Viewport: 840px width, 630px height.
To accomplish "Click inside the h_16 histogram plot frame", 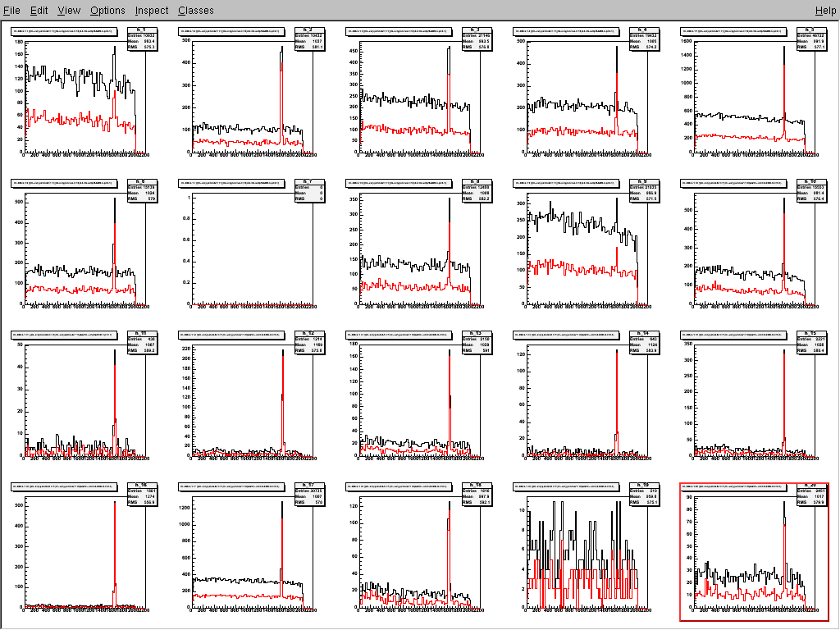I will coord(85,552).
